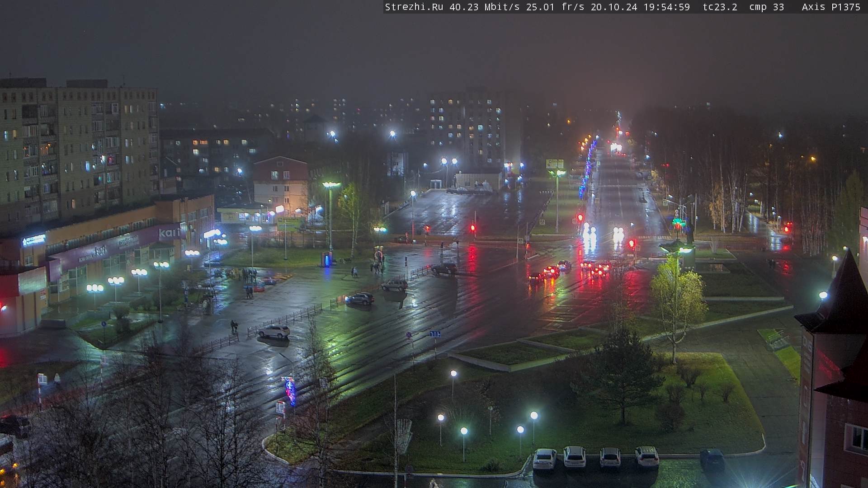Click the 25.01 fr/s frame rate
This screenshot has height=488, width=868.
pyautogui.click(x=555, y=7)
